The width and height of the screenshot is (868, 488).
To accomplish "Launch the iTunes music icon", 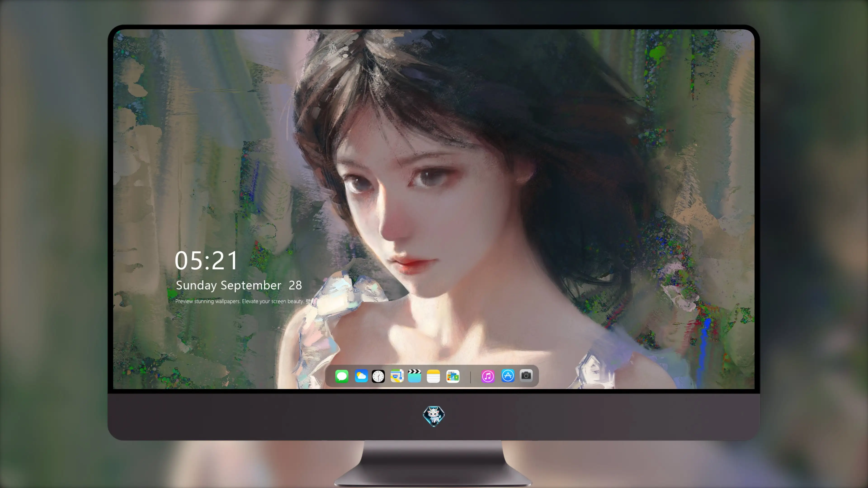I will pos(488,376).
